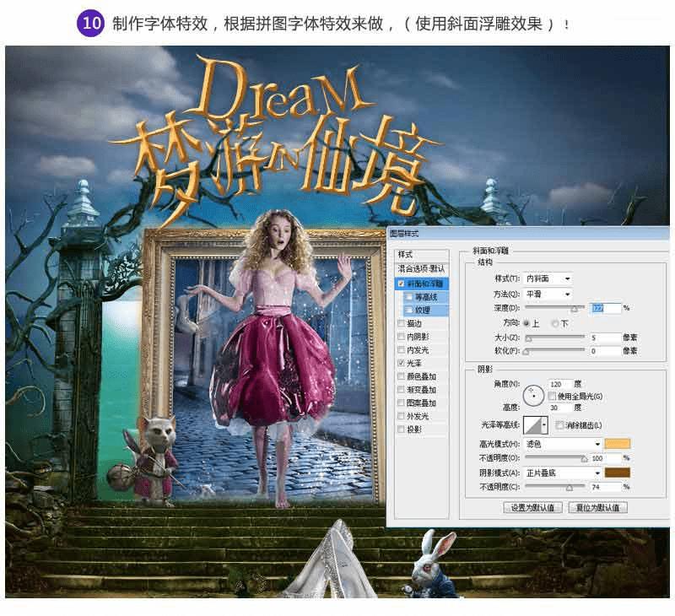This screenshot has height=616, width=675.
Task: Click the highlight 不透明度(O) slider handle
Action: click(584, 459)
